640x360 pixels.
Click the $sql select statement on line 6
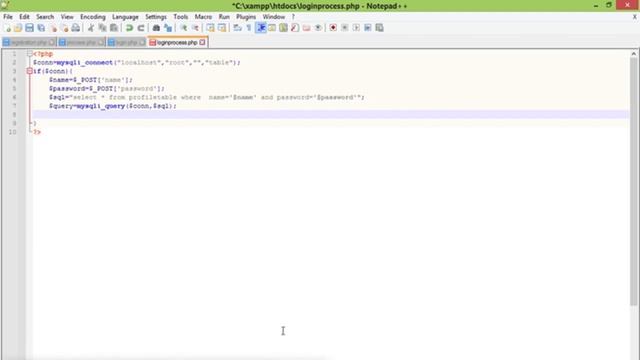(207, 97)
